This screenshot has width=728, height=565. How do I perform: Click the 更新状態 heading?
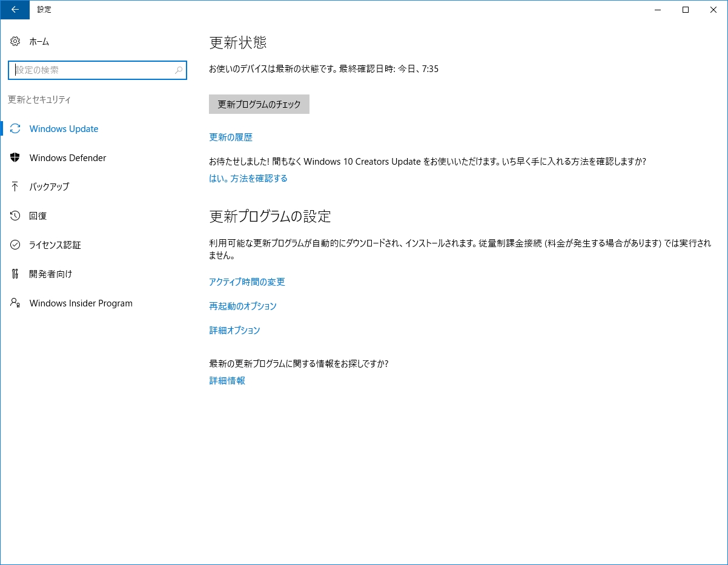[x=238, y=42]
